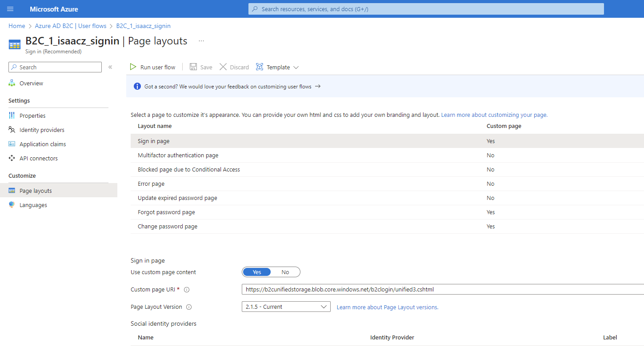Click B2C_1_isaacz_signin breadcrumb
The height and width of the screenshot is (347, 644).
tap(144, 26)
